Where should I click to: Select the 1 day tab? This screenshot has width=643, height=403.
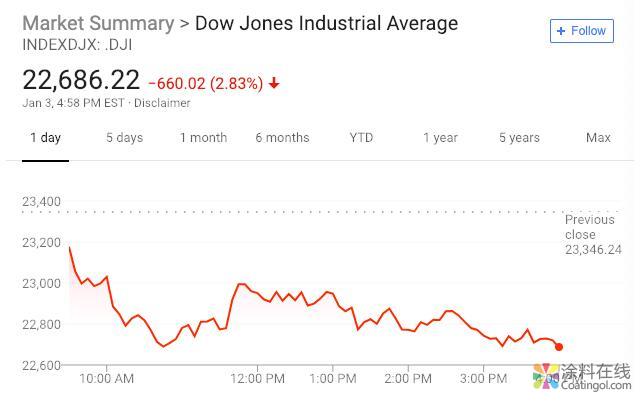point(45,138)
